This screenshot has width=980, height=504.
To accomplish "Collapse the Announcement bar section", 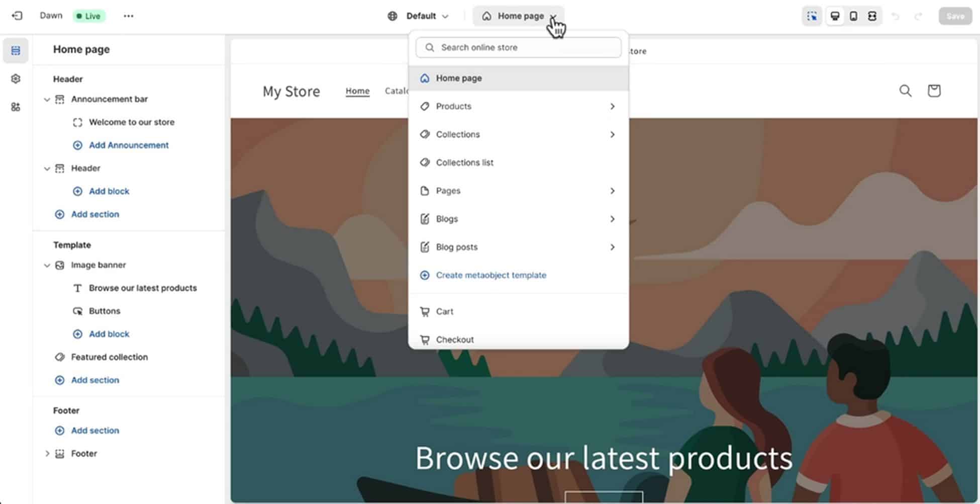I will pos(47,99).
